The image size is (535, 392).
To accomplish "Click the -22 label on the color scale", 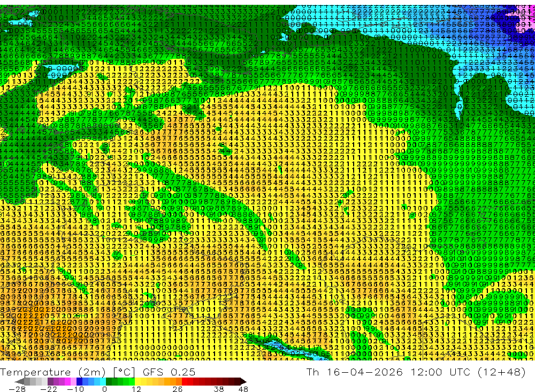I will coord(49,389).
